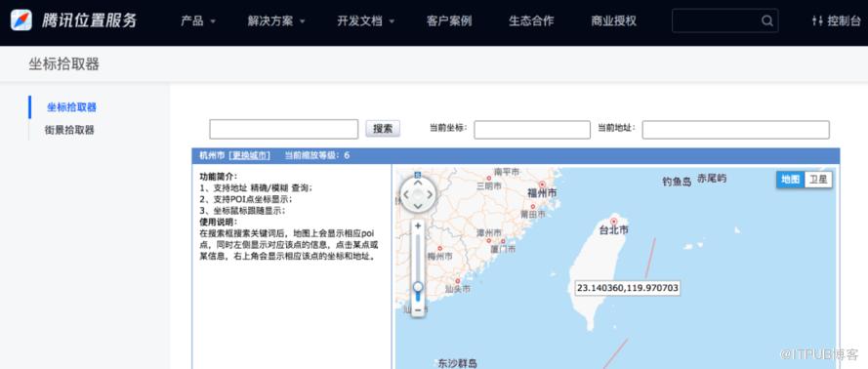Pan map down with the compass arrow
Screen dimensions: 868x369
point(418,206)
